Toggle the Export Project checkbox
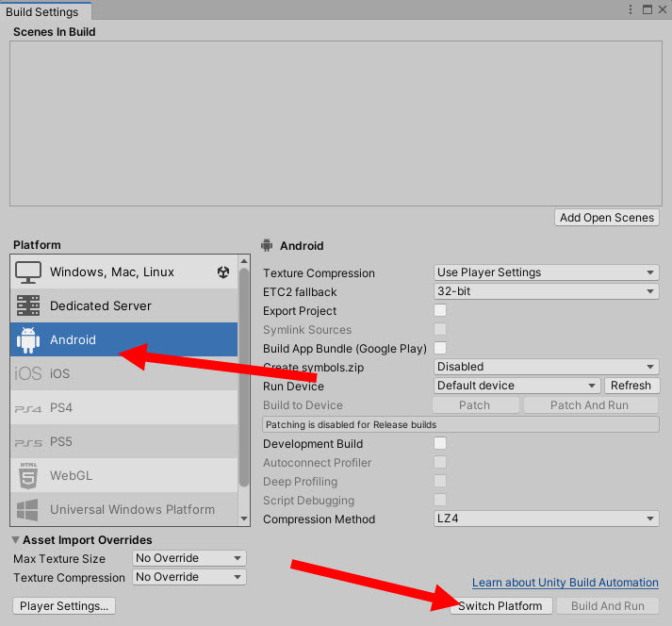This screenshot has height=626, width=672. (440, 310)
